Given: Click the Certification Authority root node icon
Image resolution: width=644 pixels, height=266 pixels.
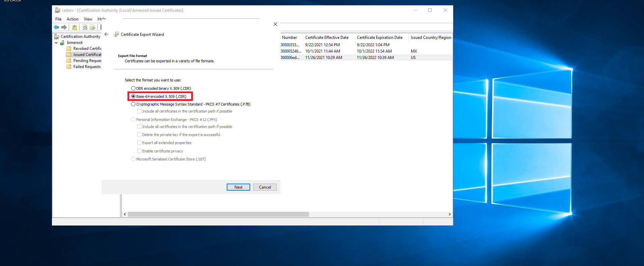Looking at the screenshot, I should [57, 37].
